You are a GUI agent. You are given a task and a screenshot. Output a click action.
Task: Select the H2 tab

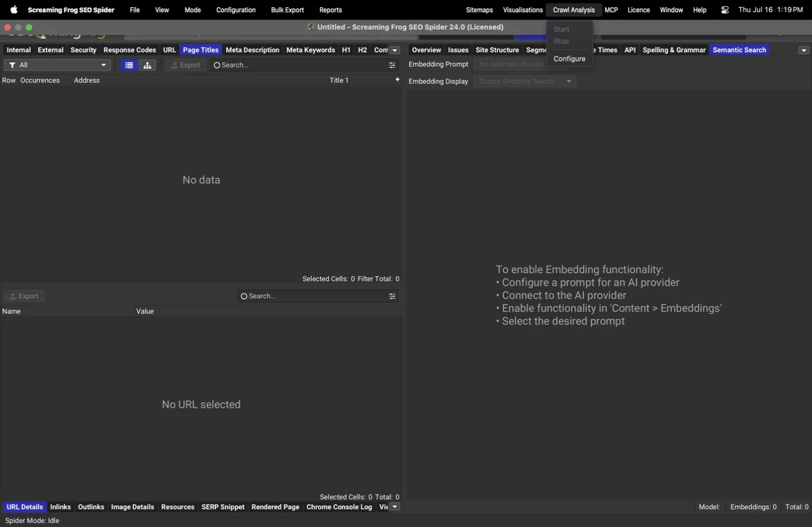coord(362,50)
